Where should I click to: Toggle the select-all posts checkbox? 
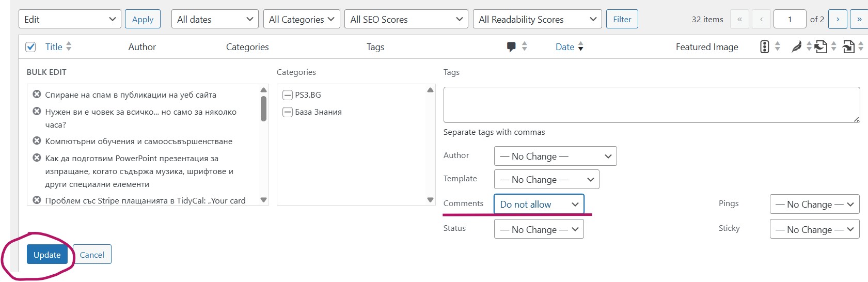click(30, 47)
